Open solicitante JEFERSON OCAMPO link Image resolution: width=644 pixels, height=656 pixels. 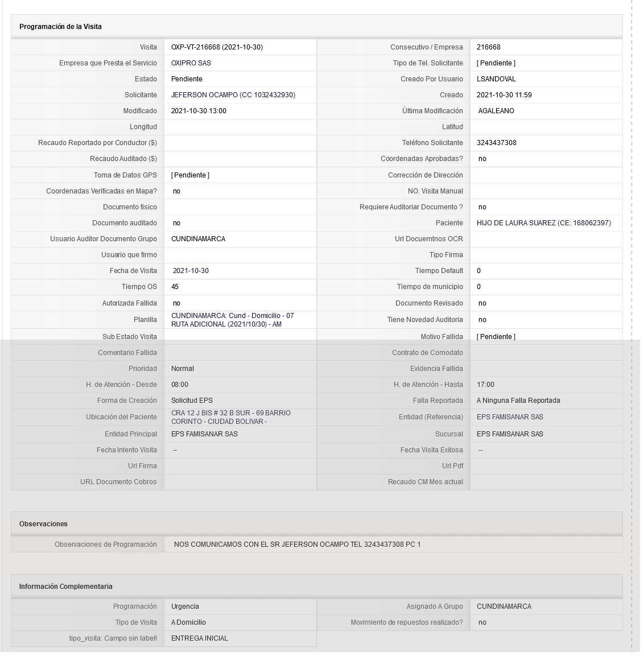[233, 95]
